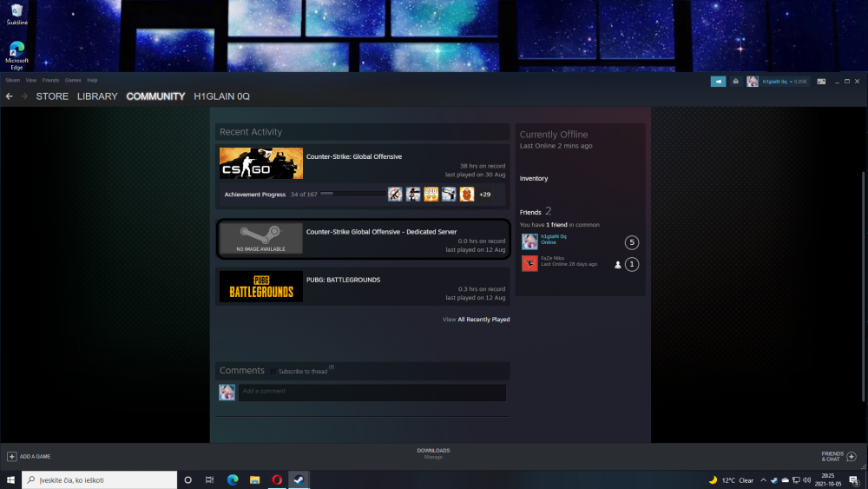Open the Windows Start menu
The image size is (868, 489).
10,479
